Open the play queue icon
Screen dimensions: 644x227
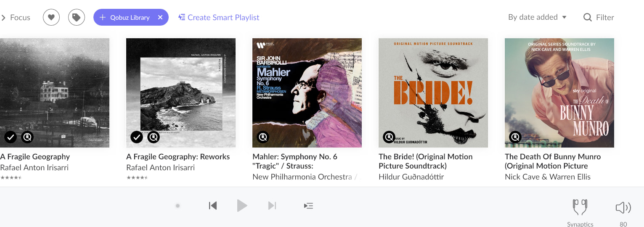308,206
